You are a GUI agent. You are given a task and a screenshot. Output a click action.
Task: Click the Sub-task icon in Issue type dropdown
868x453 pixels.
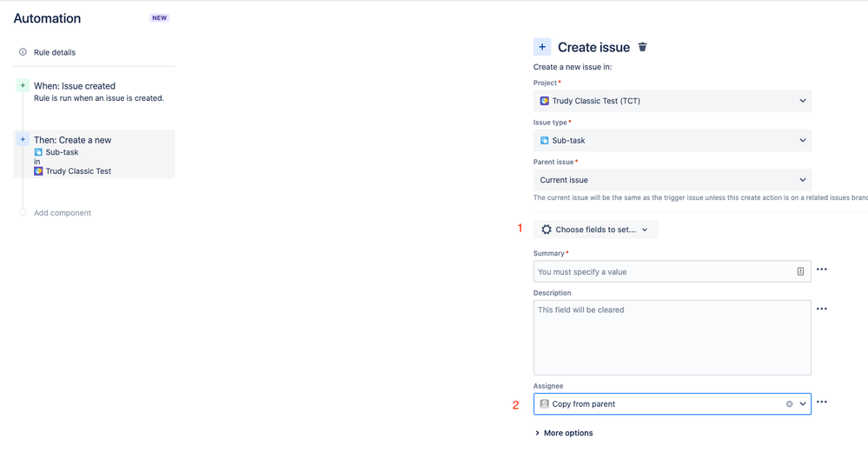[x=544, y=141]
